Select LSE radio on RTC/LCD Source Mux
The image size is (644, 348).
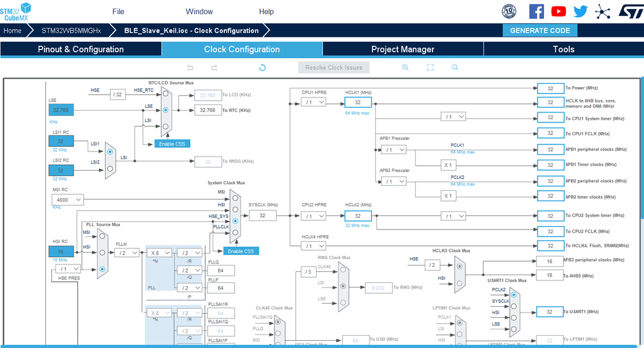click(166, 110)
